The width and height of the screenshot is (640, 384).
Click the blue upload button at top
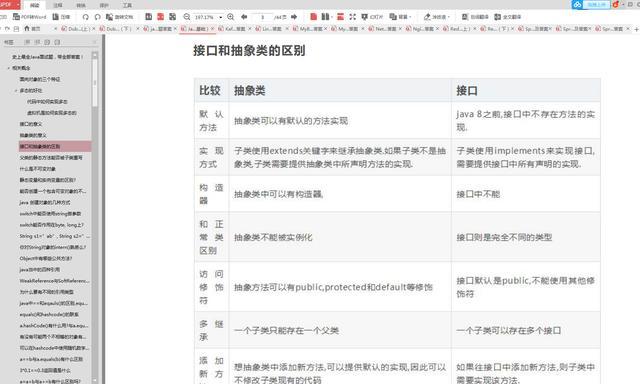596,4
